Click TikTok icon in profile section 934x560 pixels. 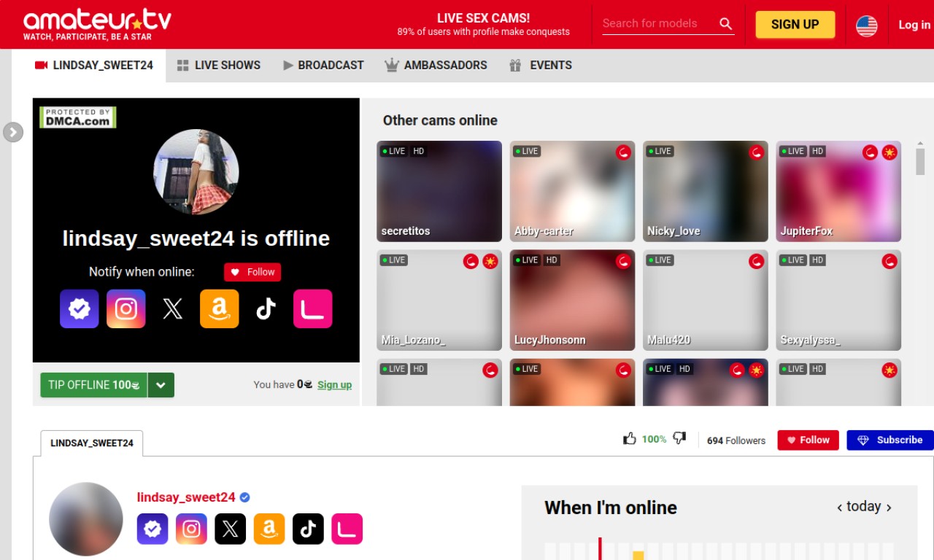(x=308, y=529)
